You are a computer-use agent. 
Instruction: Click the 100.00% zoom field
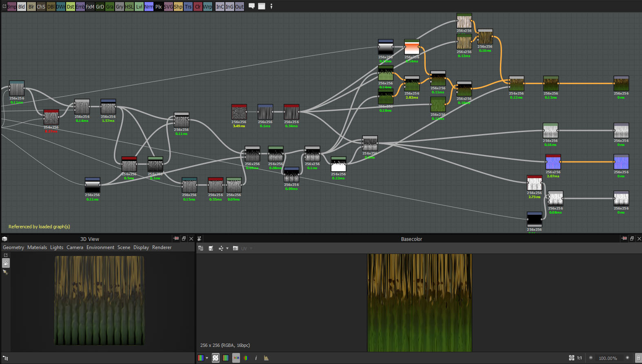coord(608,358)
